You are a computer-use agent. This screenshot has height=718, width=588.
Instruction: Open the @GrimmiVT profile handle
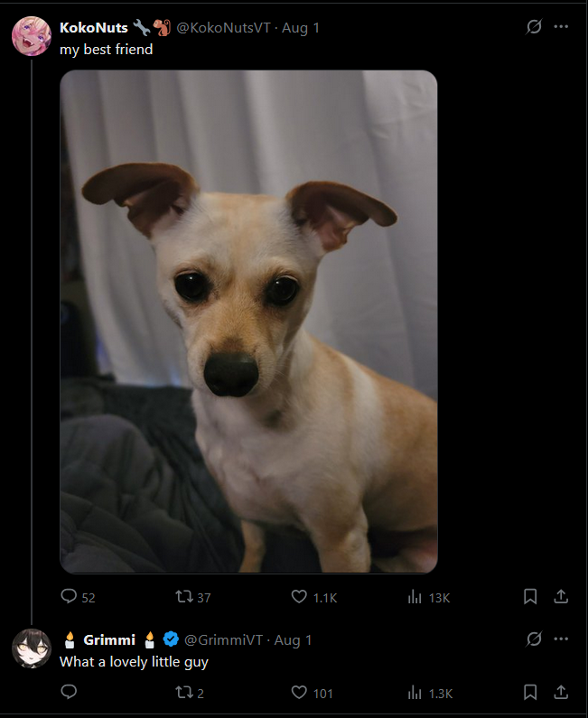pyautogui.click(x=223, y=640)
